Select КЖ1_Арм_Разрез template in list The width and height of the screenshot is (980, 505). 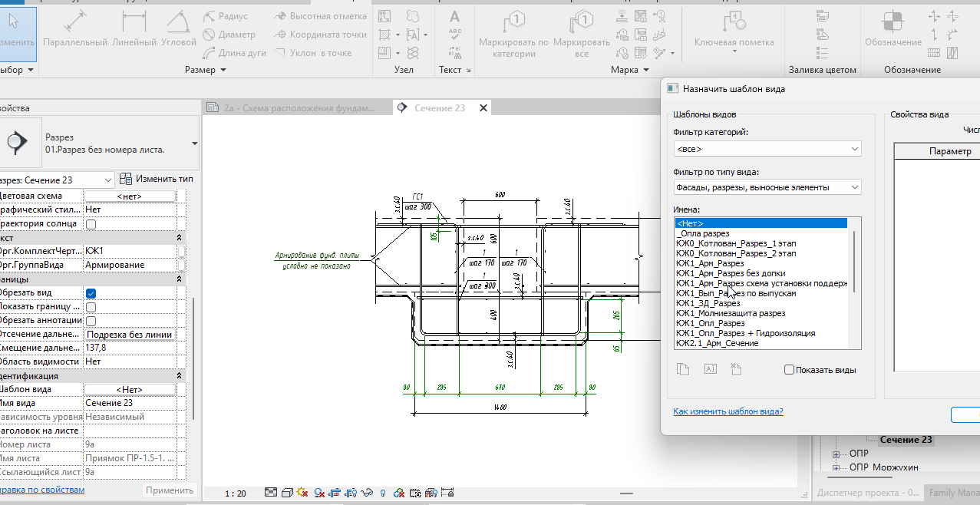point(710,263)
